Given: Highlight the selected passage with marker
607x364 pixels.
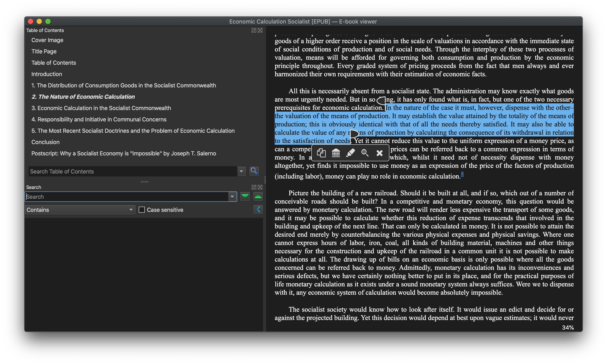Looking at the screenshot, I should 350,153.
